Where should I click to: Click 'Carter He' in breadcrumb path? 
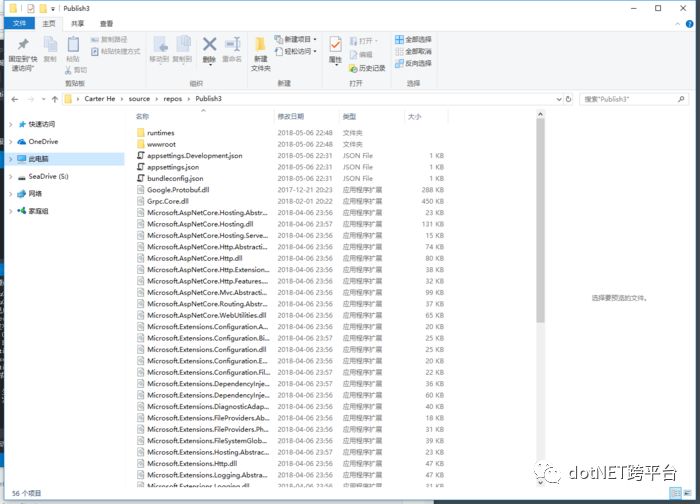tap(100, 99)
